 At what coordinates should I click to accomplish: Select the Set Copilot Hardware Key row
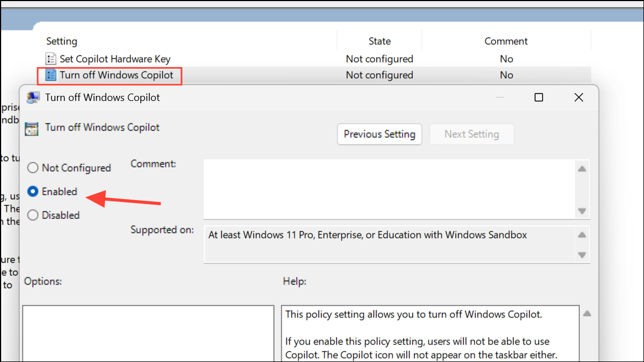click(x=115, y=59)
